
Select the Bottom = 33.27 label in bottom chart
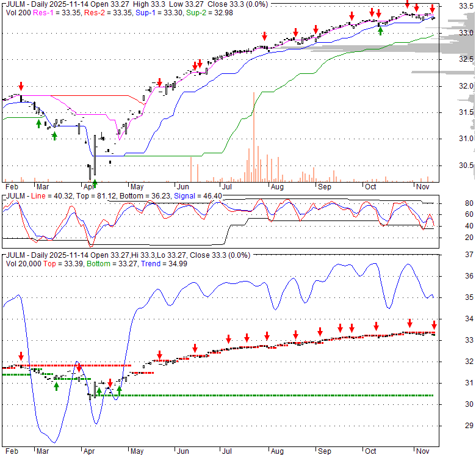point(112,264)
